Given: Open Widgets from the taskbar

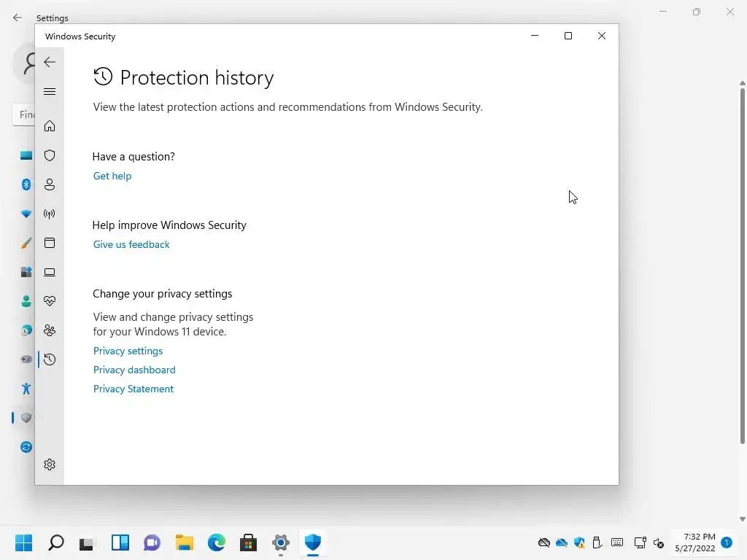Looking at the screenshot, I should click(x=120, y=542).
